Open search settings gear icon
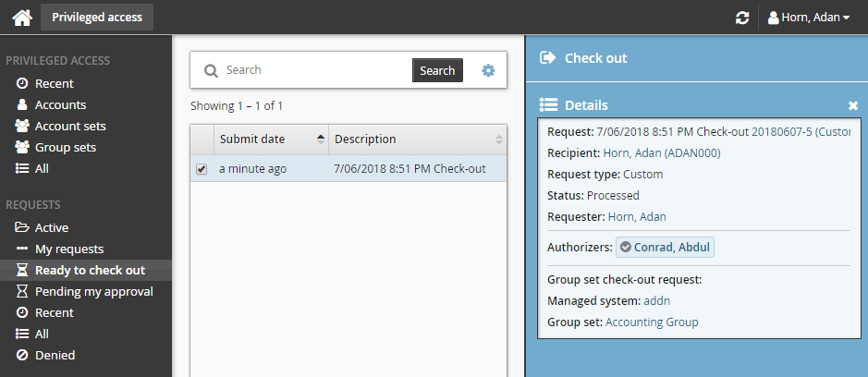Image resolution: width=868 pixels, height=377 pixels. tap(488, 70)
